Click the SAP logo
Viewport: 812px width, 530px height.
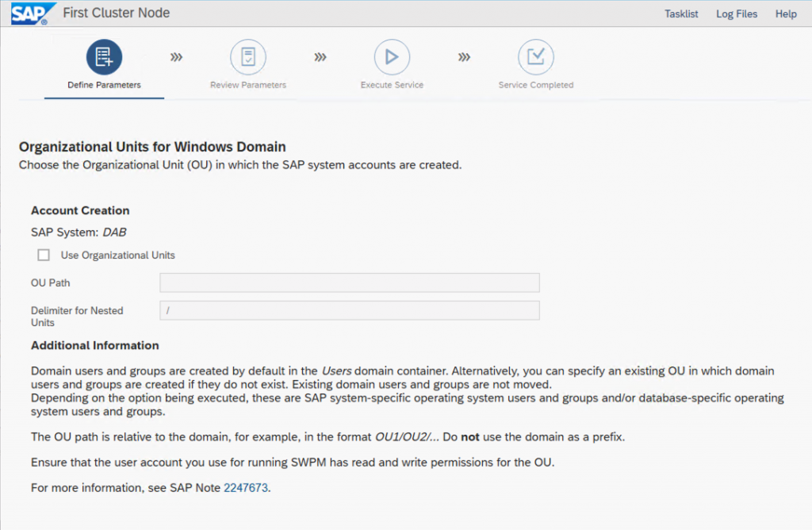coord(32,13)
